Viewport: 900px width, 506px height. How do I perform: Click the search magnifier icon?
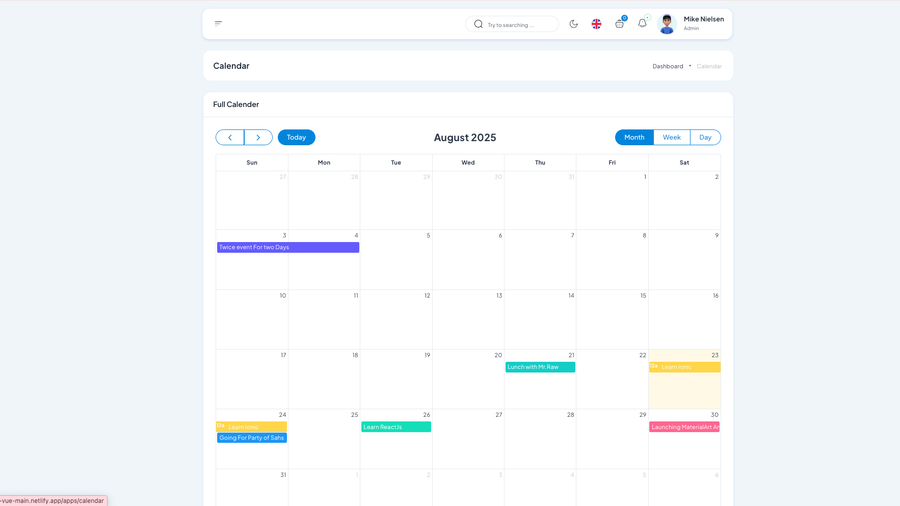click(x=478, y=24)
